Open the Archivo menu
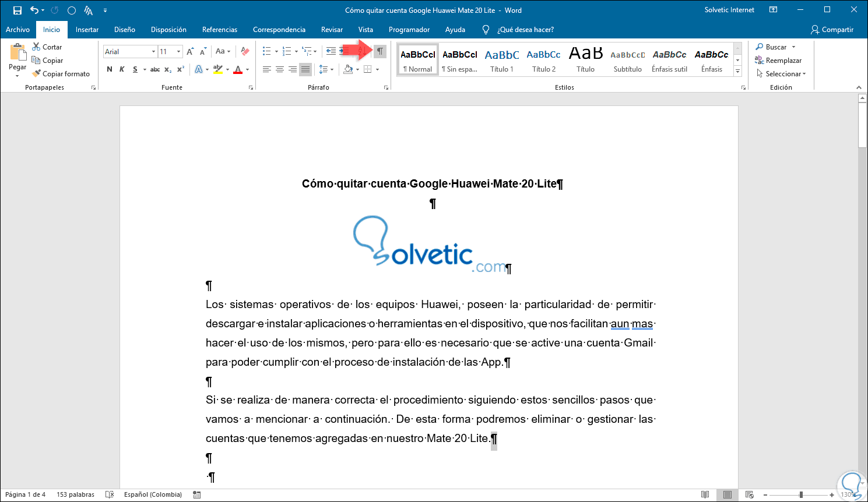 pos(17,30)
